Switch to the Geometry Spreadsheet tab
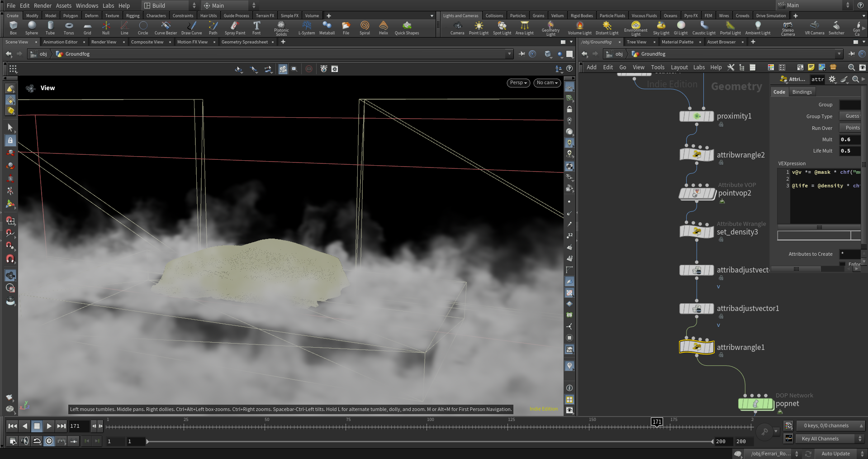This screenshot has height=459, width=868. click(x=244, y=42)
